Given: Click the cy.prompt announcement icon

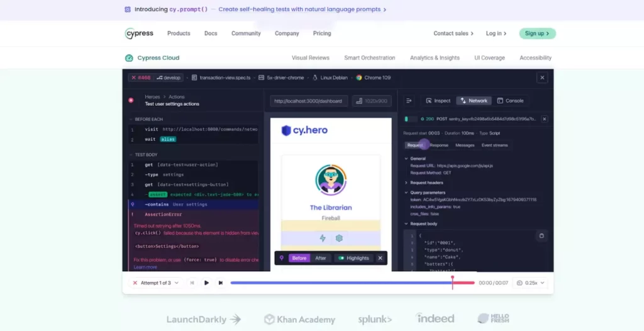Looking at the screenshot, I should [x=128, y=9].
